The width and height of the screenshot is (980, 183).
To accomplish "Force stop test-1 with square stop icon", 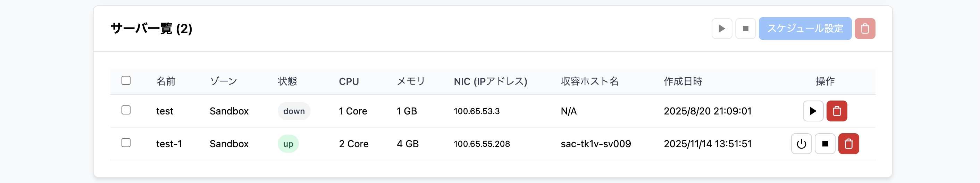I will (x=825, y=144).
